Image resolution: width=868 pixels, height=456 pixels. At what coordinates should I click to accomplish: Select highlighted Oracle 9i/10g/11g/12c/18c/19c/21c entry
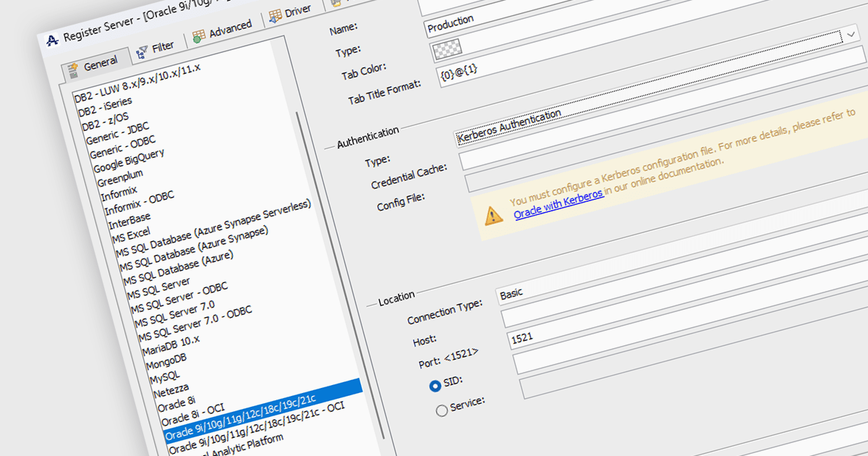point(262,410)
